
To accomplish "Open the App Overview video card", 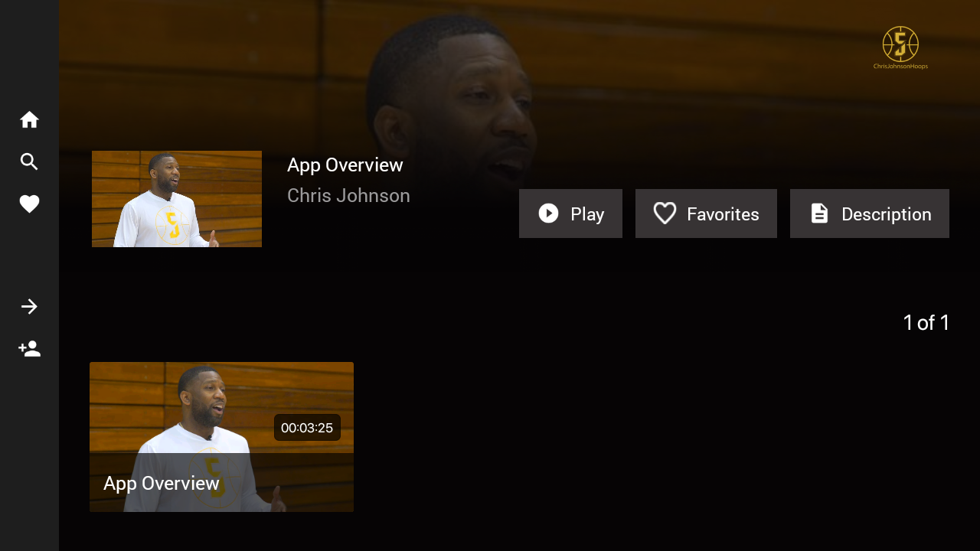I will click(221, 437).
